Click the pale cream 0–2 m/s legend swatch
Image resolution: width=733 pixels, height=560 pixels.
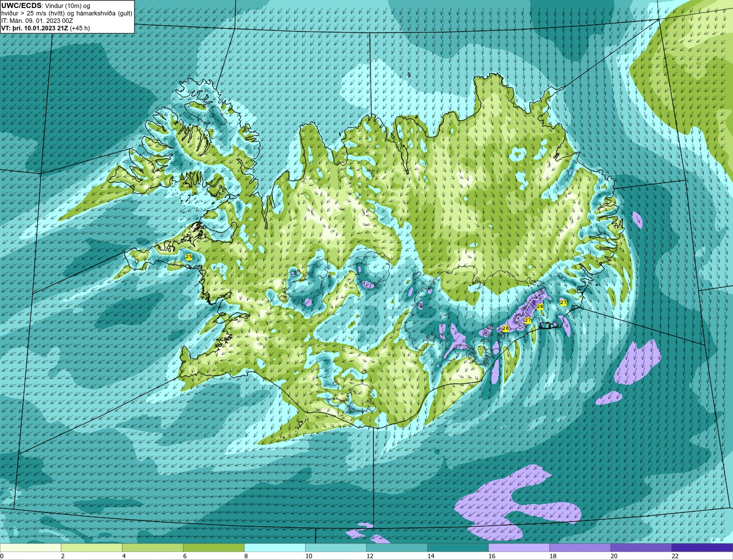pyautogui.click(x=30, y=547)
